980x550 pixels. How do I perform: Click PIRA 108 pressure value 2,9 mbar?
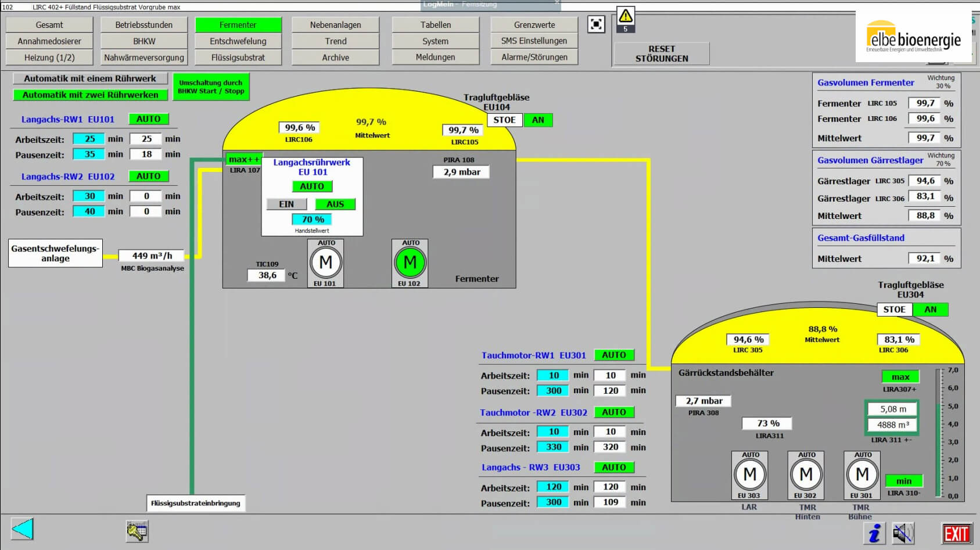pyautogui.click(x=461, y=172)
